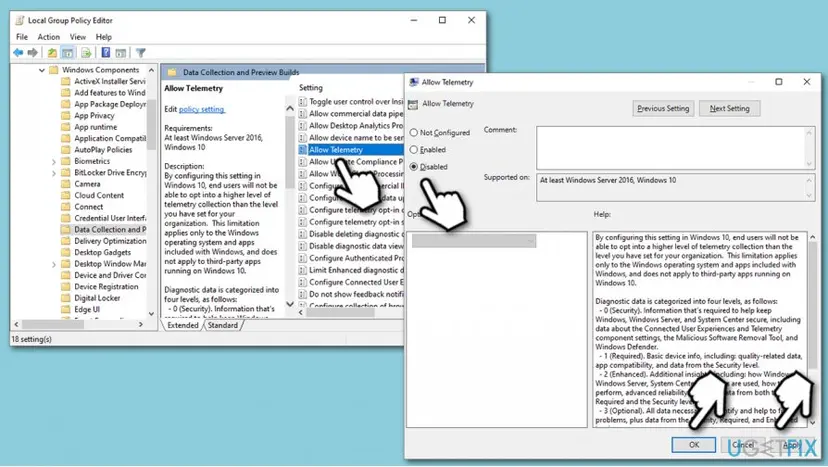Click the Edge UI folder icon
This screenshot has height=467, width=828.
click(x=65, y=310)
